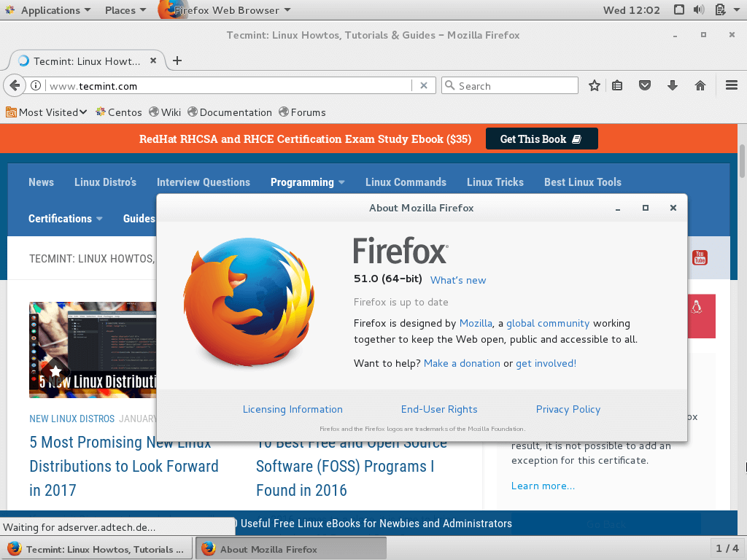This screenshot has height=560, width=747.
Task: Open News section
Action: (x=41, y=182)
